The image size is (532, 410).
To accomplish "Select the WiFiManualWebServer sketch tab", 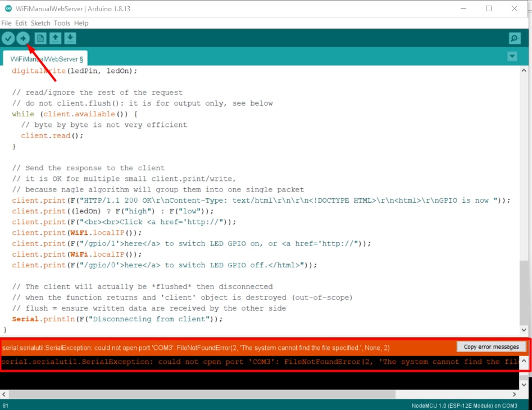I will click(45, 58).
